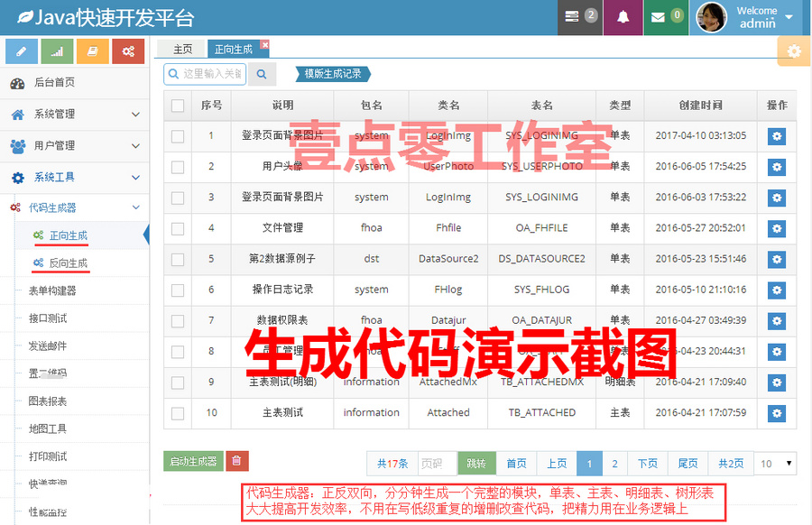Open the page size dropdown showing 10
Viewport: 812px width, 525px height.
pyautogui.click(x=775, y=463)
